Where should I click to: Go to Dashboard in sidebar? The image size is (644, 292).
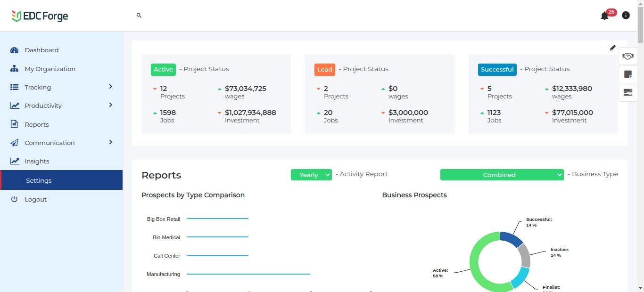[x=41, y=50]
